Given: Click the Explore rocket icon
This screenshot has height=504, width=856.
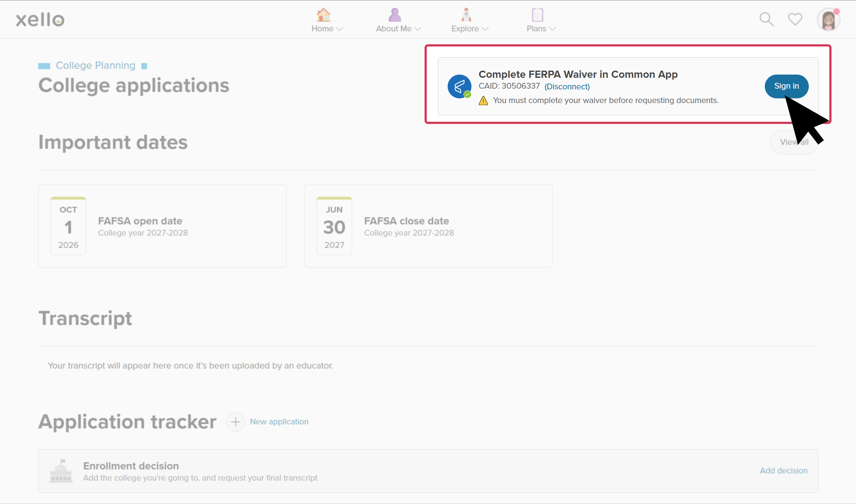Looking at the screenshot, I should tap(466, 15).
